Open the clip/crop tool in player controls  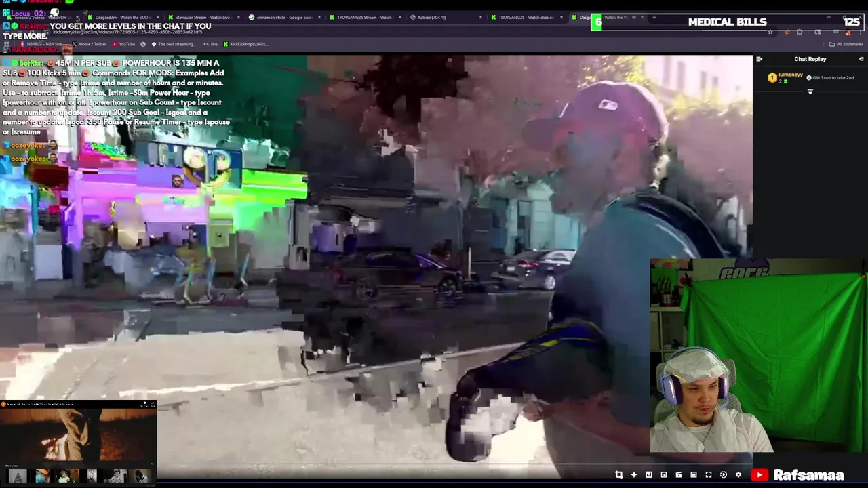[x=618, y=475]
